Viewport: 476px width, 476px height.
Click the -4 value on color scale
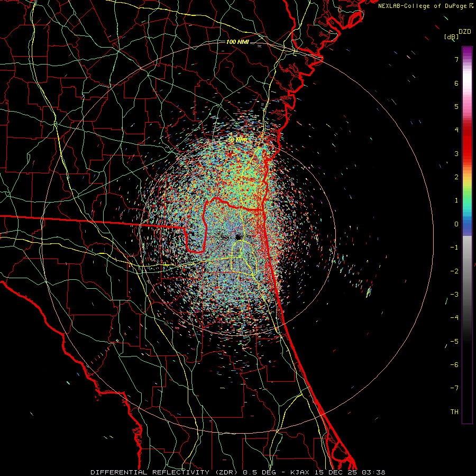click(x=454, y=318)
